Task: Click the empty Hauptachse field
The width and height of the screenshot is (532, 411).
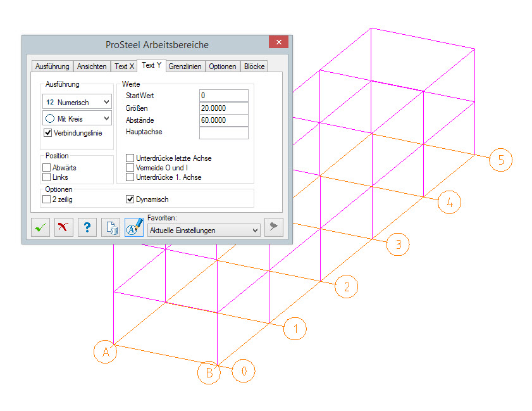Action: tap(224, 133)
